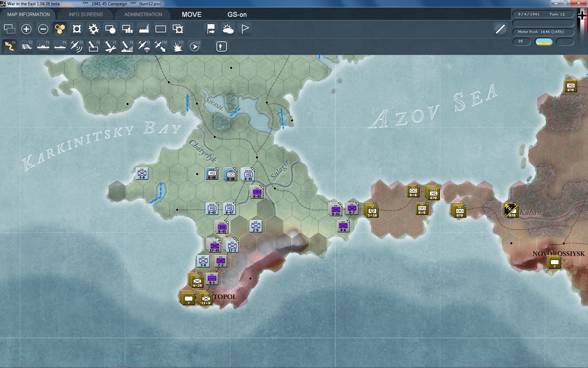Select F5 air recon mode
This screenshot has width=588, height=368.
click(77, 46)
